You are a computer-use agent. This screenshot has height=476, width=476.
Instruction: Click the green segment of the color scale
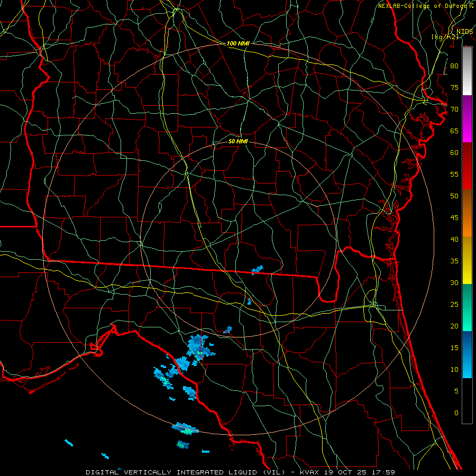[467, 307]
